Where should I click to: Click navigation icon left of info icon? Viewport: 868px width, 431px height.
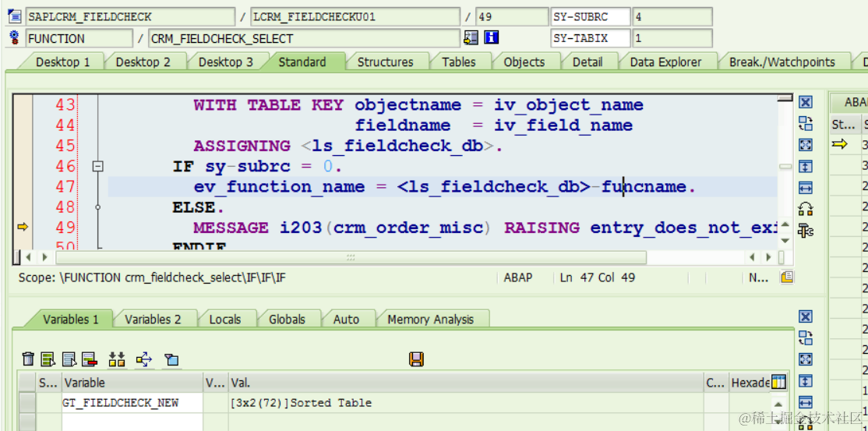pyautogui.click(x=471, y=37)
